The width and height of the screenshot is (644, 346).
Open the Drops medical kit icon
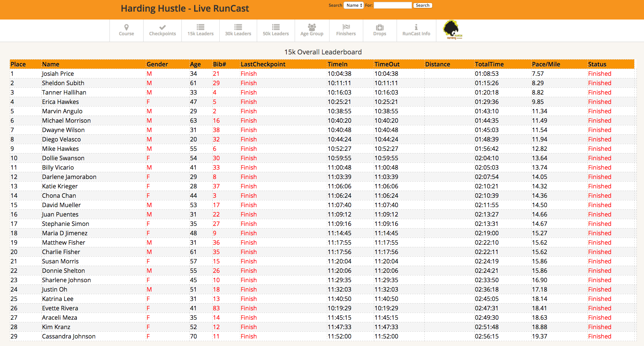tap(380, 27)
